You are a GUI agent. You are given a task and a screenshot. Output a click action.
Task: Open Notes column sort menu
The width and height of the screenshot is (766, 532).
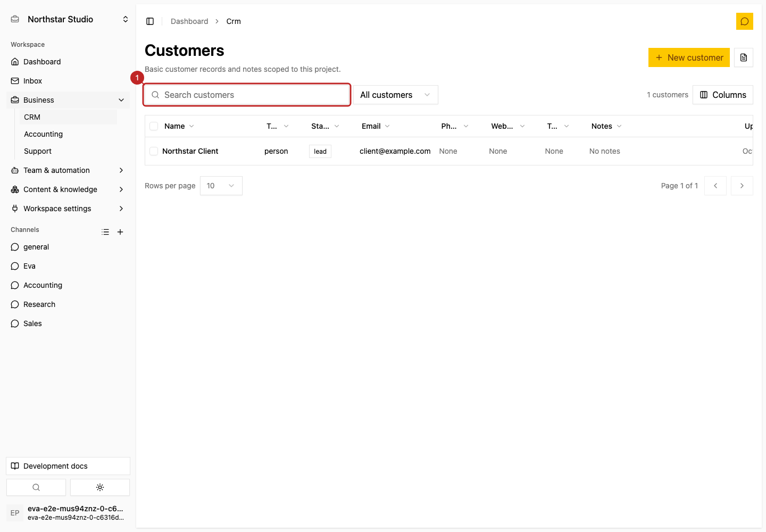tap(606, 126)
